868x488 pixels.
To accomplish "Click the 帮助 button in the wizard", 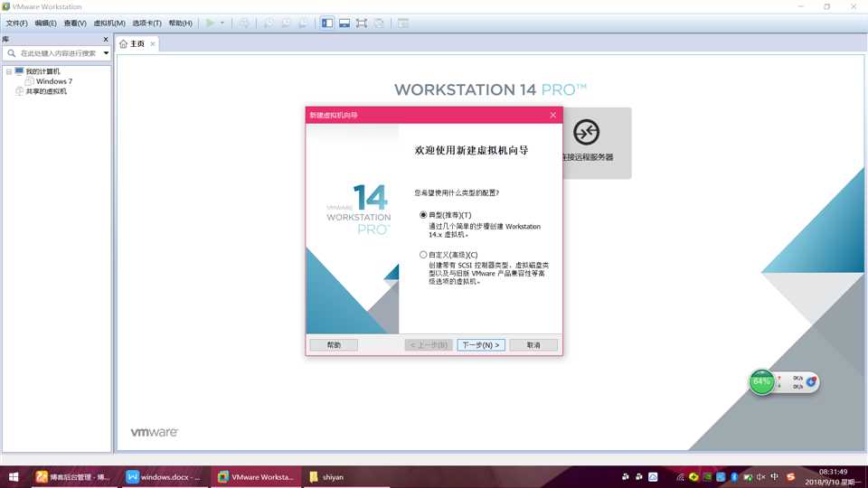I will (334, 344).
